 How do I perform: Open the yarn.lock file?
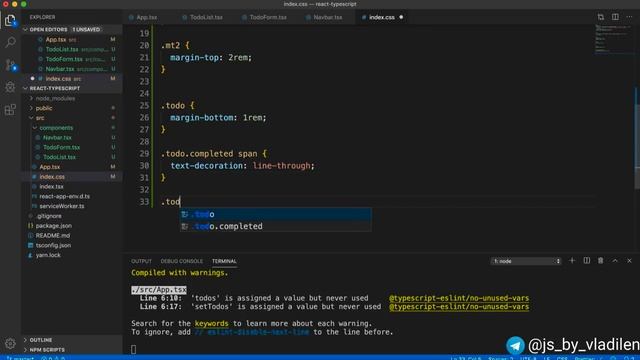point(71,255)
